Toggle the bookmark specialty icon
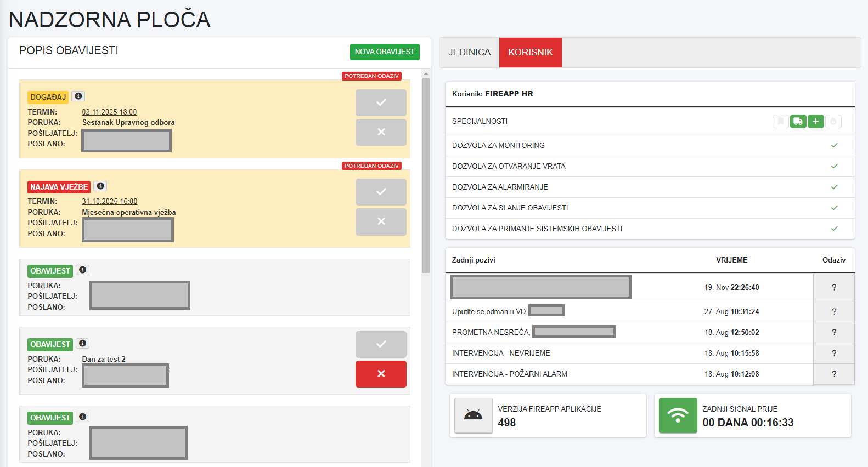This screenshot has height=467, width=868. pyautogui.click(x=780, y=122)
